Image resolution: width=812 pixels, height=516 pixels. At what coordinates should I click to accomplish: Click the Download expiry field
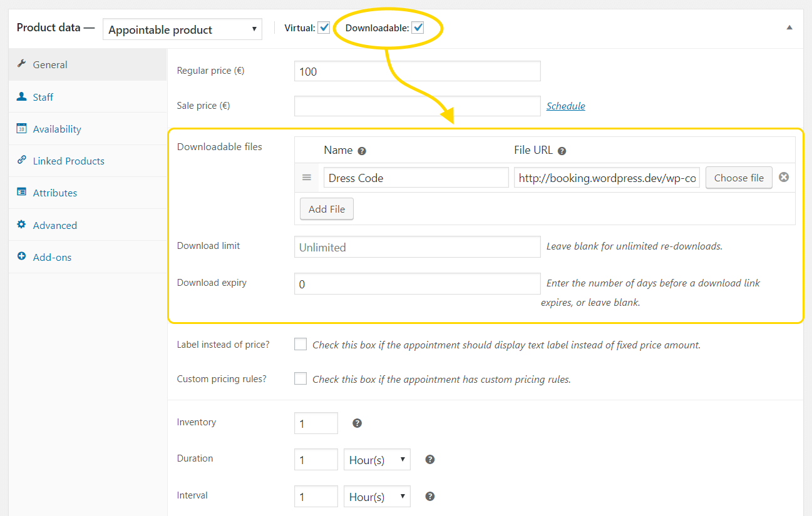point(418,283)
